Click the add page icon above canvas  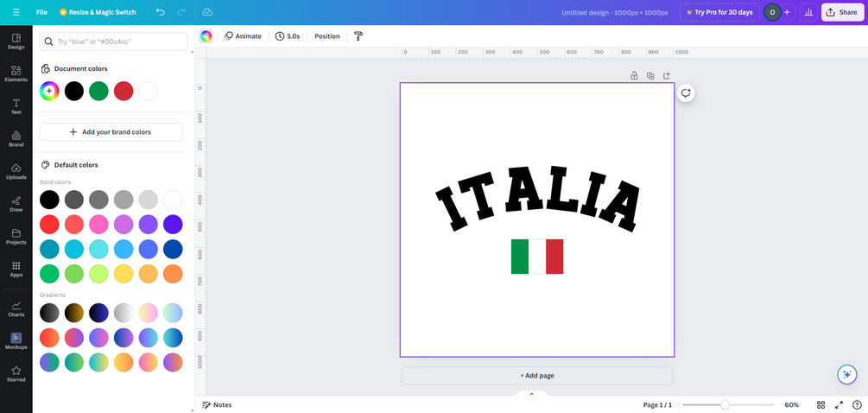coord(667,75)
